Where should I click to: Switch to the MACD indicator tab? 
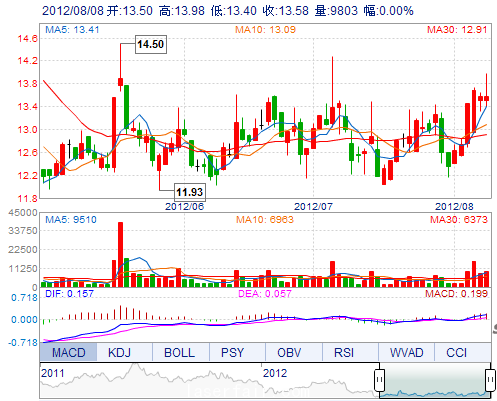pyautogui.click(x=68, y=352)
